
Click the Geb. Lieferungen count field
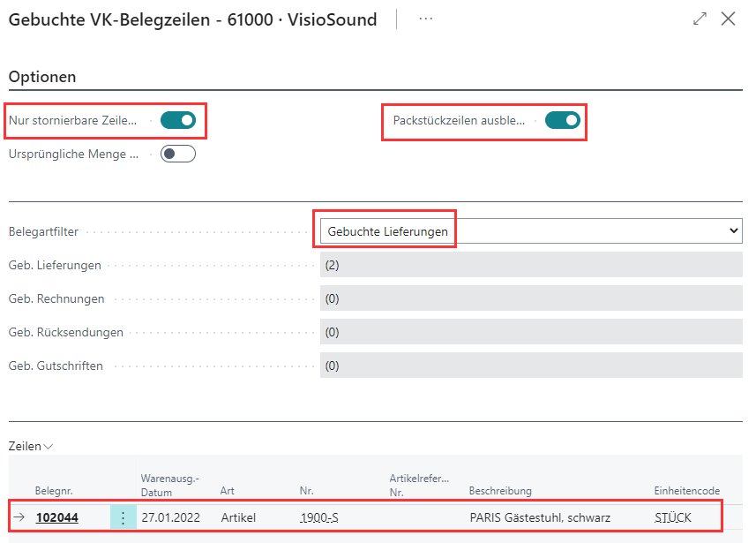point(530,265)
